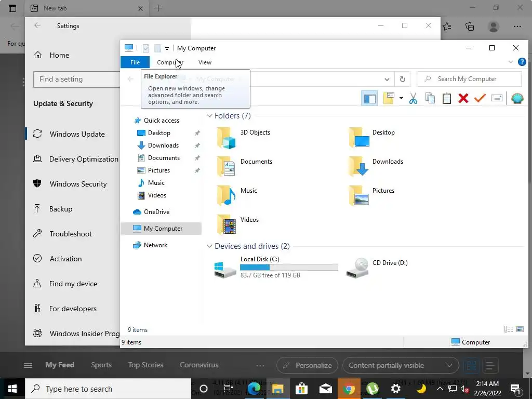Open Microsoft Edge from the taskbar
This screenshot has height=399, width=532.
point(254,389)
